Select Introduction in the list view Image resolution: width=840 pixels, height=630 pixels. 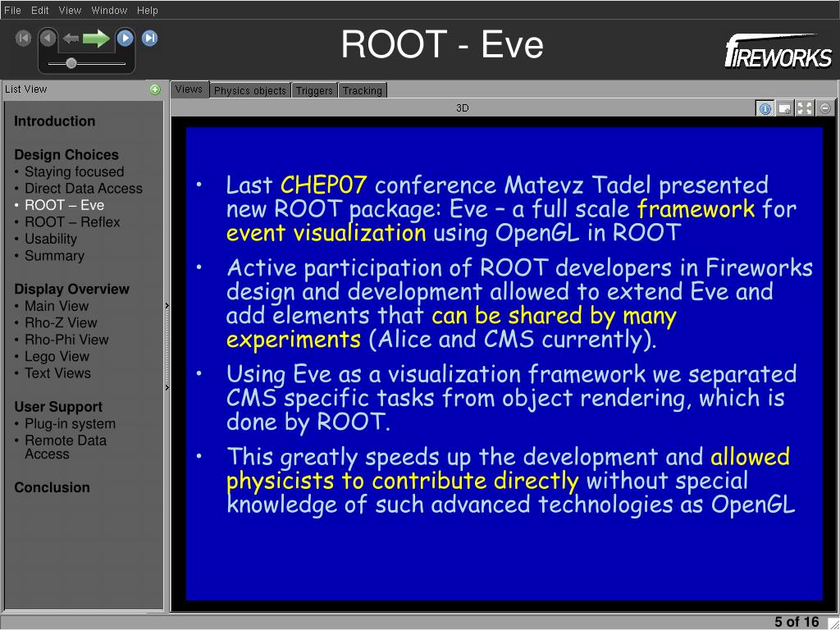pos(55,121)
